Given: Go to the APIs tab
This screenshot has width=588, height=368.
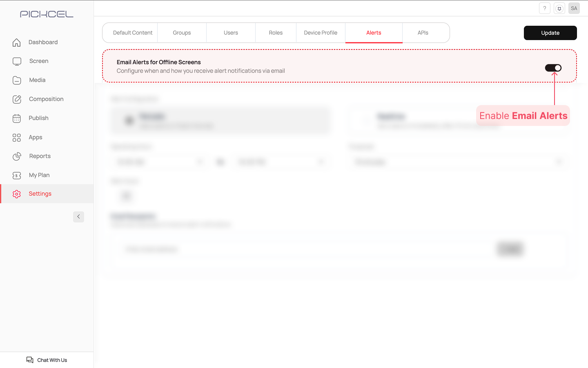Looking at the screenshot, I should (x=423, y=33).
